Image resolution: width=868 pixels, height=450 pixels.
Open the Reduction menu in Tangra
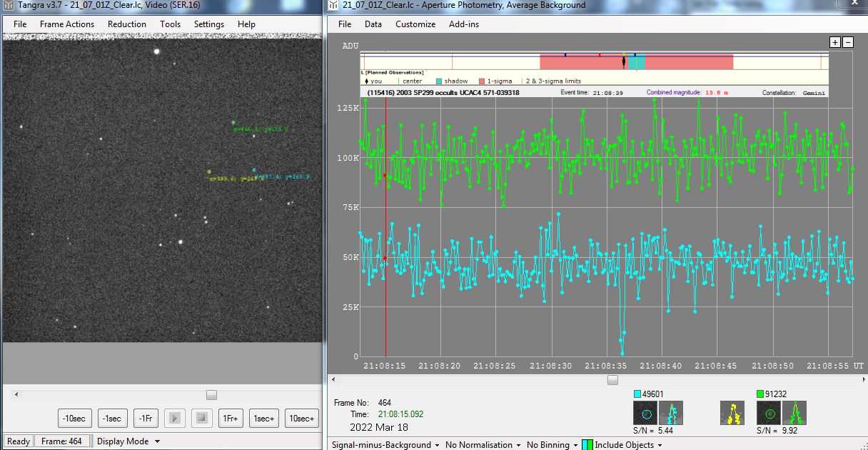(x=126, y=24)
